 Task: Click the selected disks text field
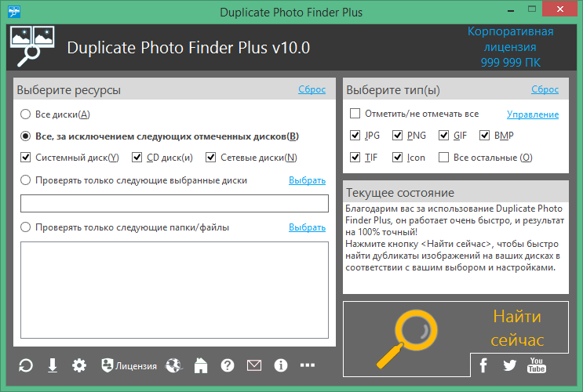[x=174, y=204]
